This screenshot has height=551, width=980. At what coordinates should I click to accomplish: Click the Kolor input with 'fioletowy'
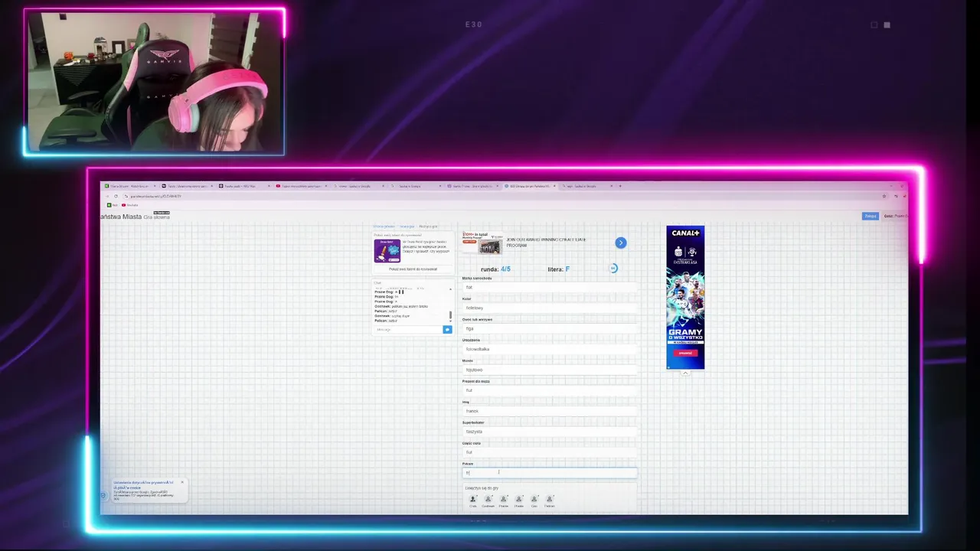pyautogui.click(x=550, y=308)
